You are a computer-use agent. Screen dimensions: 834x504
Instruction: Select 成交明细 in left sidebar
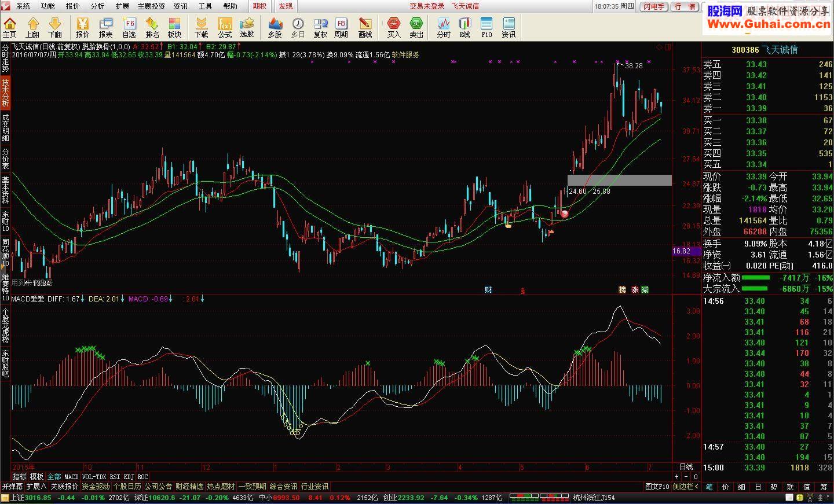click(5, 127)
